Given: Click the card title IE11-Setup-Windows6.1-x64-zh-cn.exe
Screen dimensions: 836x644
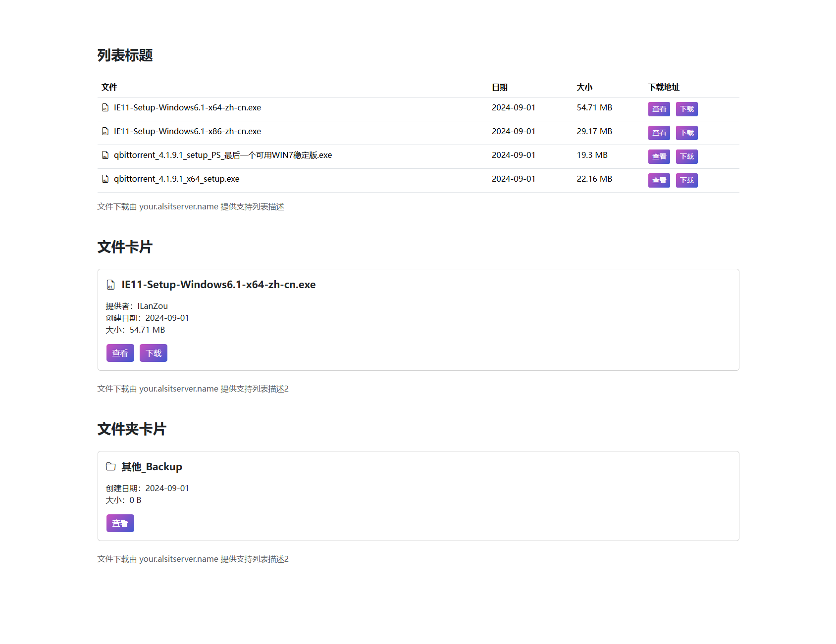Looking at the screenshot, I should point(218,285).
